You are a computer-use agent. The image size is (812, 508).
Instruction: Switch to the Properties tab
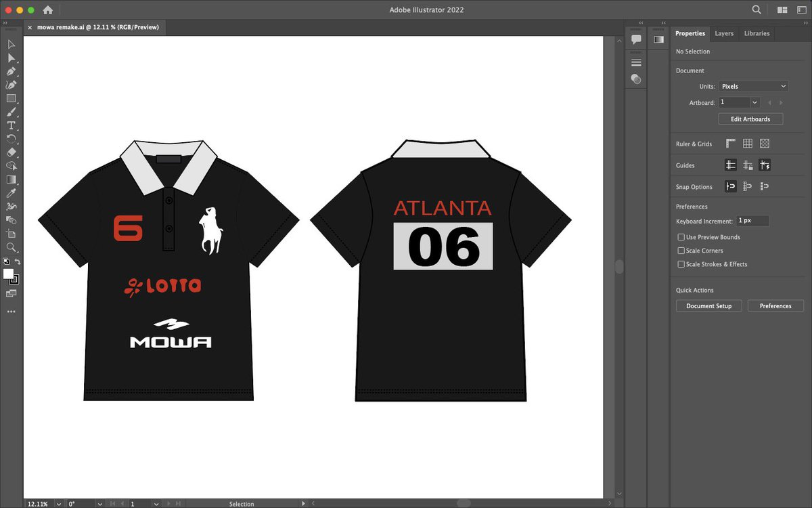click(x=690, y=33)
